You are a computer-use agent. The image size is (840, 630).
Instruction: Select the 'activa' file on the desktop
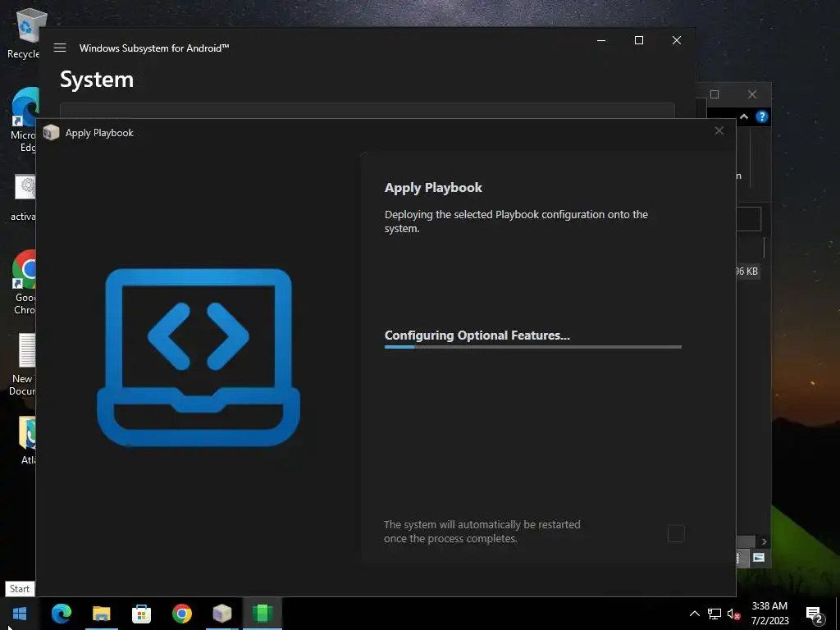coord(24,198)
